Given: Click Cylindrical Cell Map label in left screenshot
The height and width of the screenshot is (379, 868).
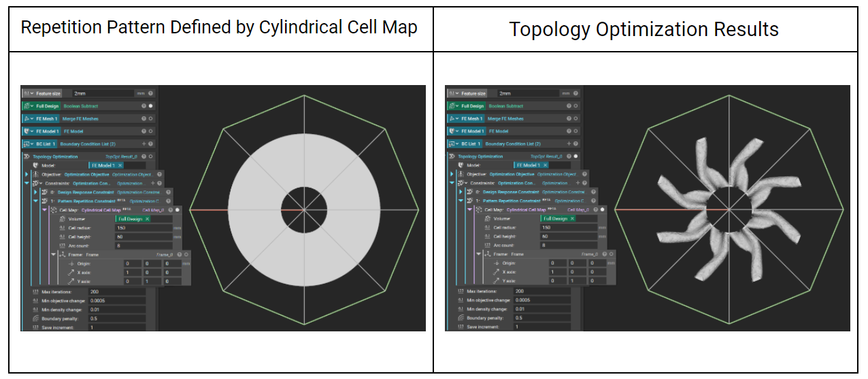Looking at the screenshot, I should (101, 210).
